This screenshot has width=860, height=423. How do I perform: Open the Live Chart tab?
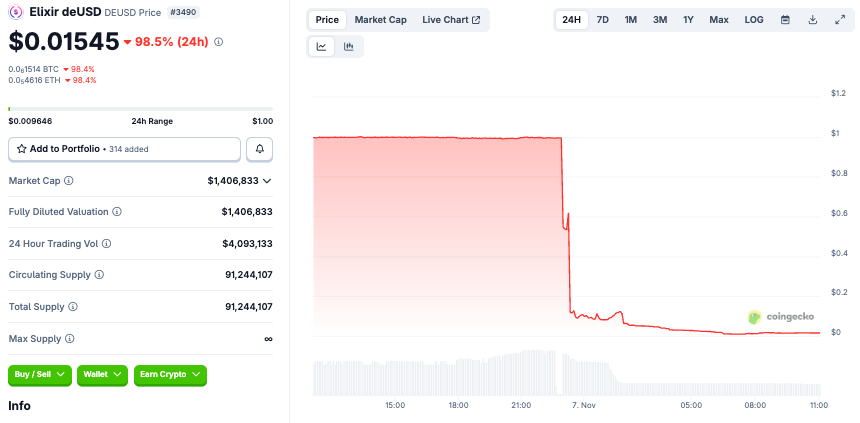451,20
